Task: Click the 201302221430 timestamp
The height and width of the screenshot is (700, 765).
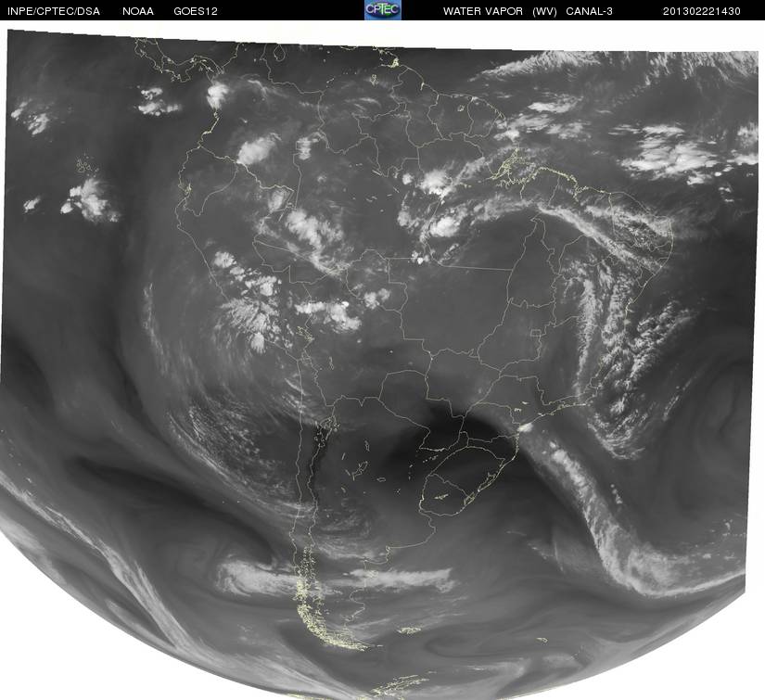Action: (x=702, y=11)
